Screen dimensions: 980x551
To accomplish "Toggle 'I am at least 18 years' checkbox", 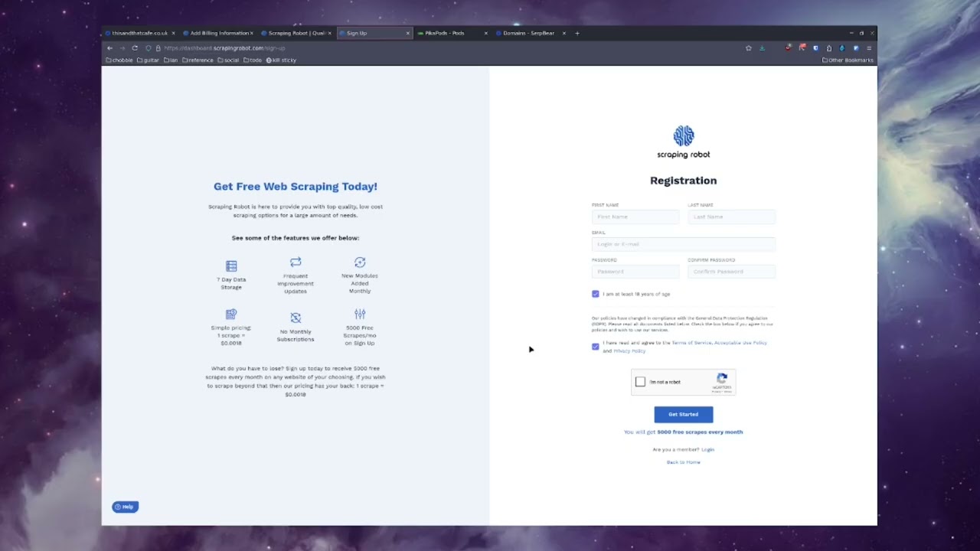I will pyautogui.click(x=596, y=294).
